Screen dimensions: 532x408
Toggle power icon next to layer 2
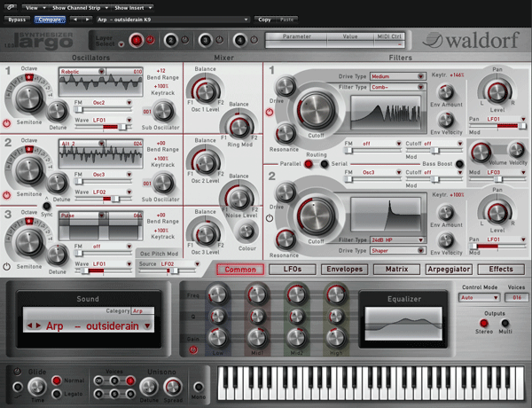(x=185, y=40)
